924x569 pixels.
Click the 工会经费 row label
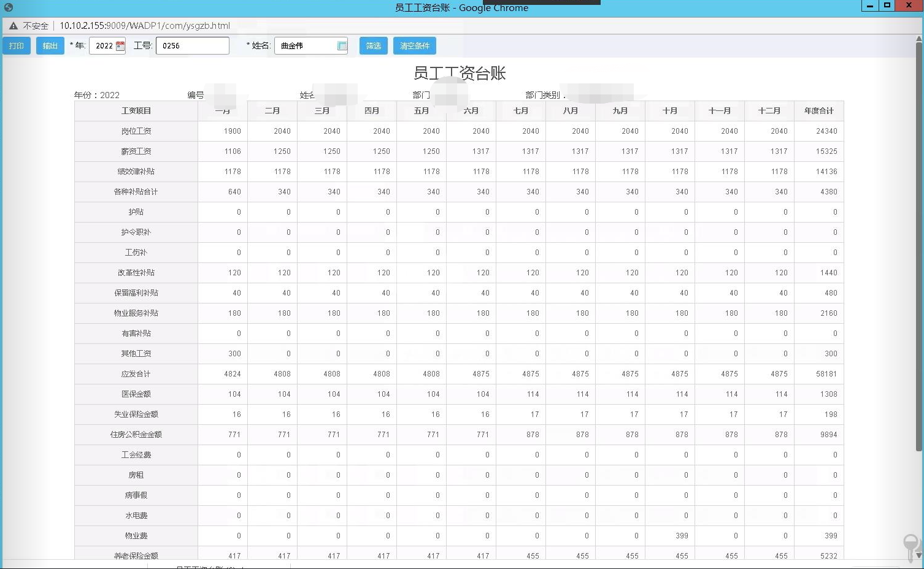(x=136, y=455)
